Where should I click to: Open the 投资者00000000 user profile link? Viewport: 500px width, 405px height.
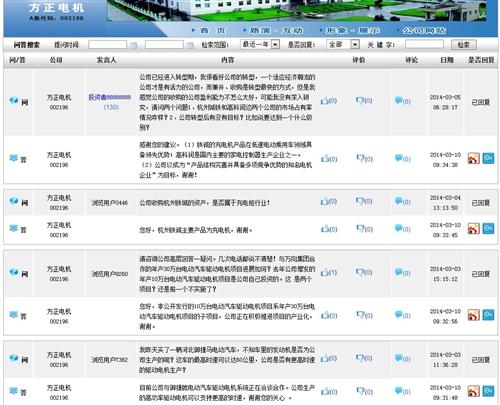coord(110,97)
